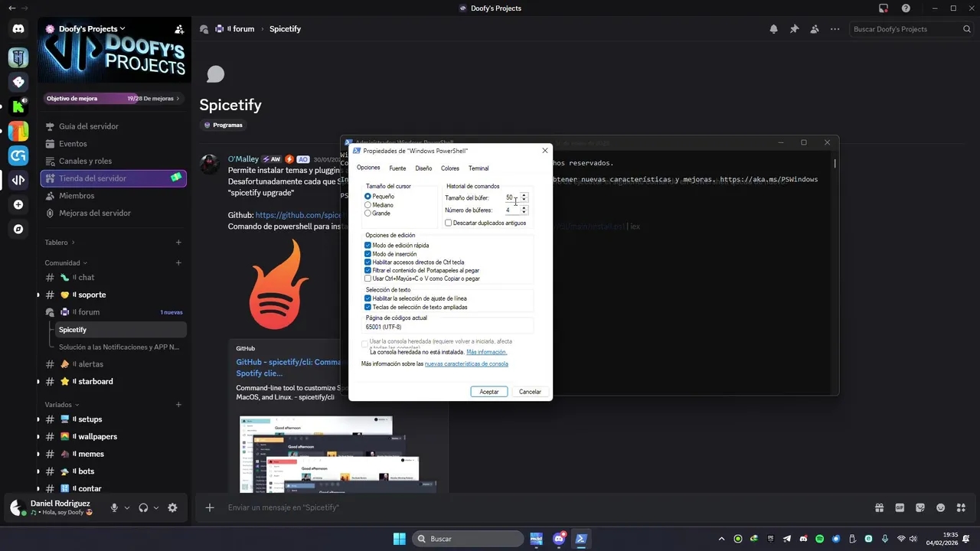Toggle Habilitar accesos directos de Ctrl checkbox
980x551 pixels.
pyautogui.click(x=414, y=262)
